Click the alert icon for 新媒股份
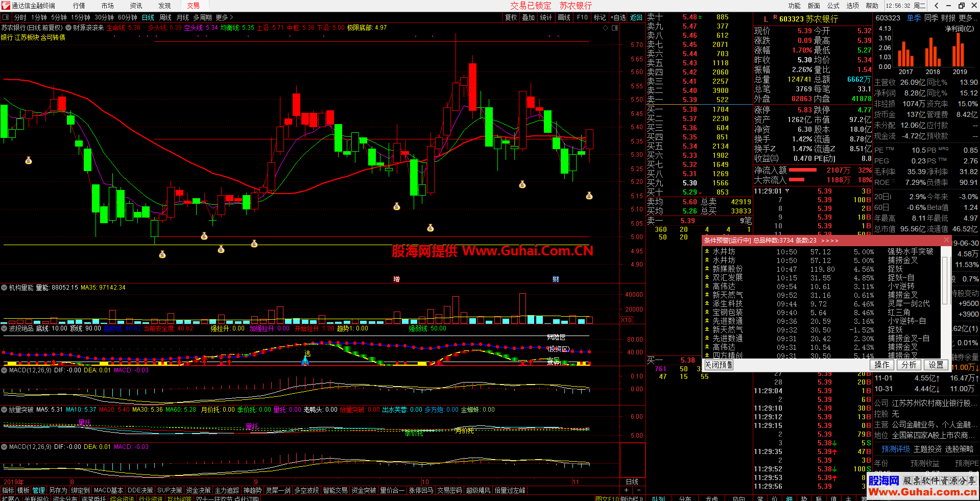Screen dimensions: 980x501 click(x=707, y=269)
